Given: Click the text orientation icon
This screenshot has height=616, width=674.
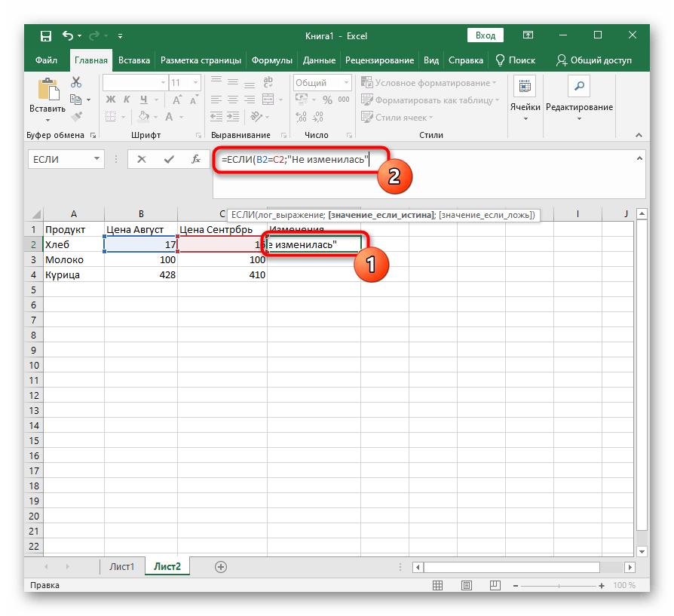Looking at the screenshot, I should [x=256, y=117].
